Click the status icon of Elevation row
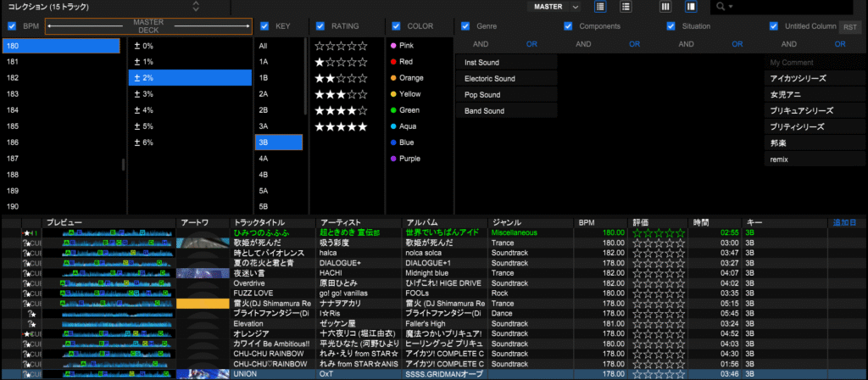868x380 pixels. click(31, 324)
